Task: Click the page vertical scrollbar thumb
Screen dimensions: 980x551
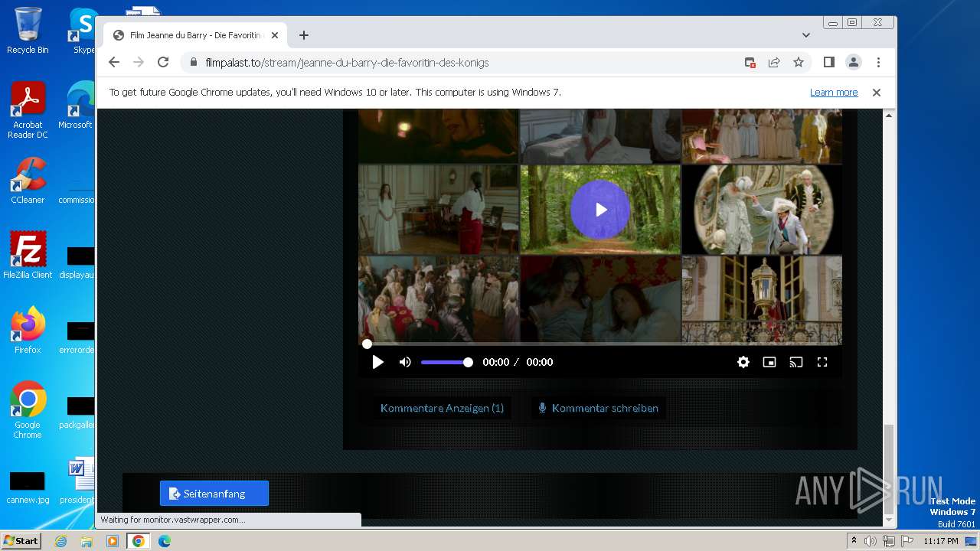Action: [889, 468]
